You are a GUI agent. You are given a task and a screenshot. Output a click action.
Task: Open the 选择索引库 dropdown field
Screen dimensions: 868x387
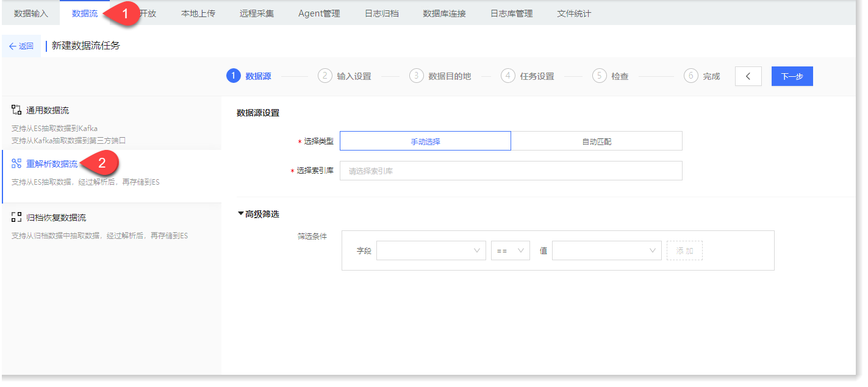(x=511, y=171)
